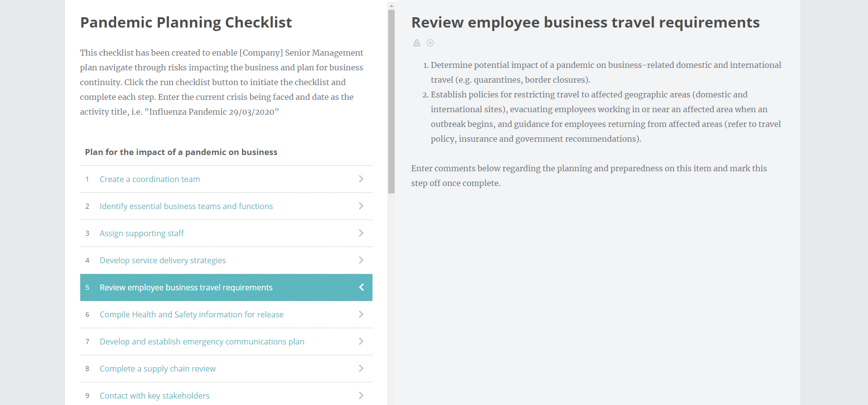Click the Review employee business travel requirements heading
This screenshot has height=405, width=868.
click(x=586, y=22)
